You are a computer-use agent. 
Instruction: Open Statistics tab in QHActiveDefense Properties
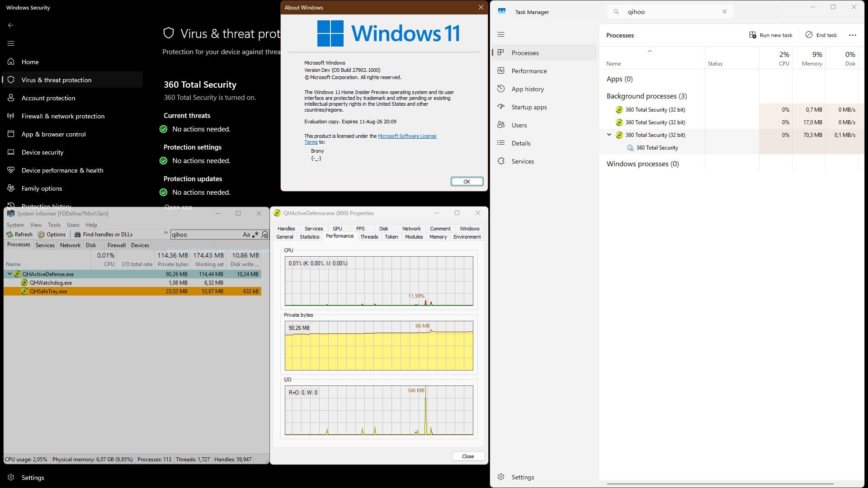click(310, 237)
